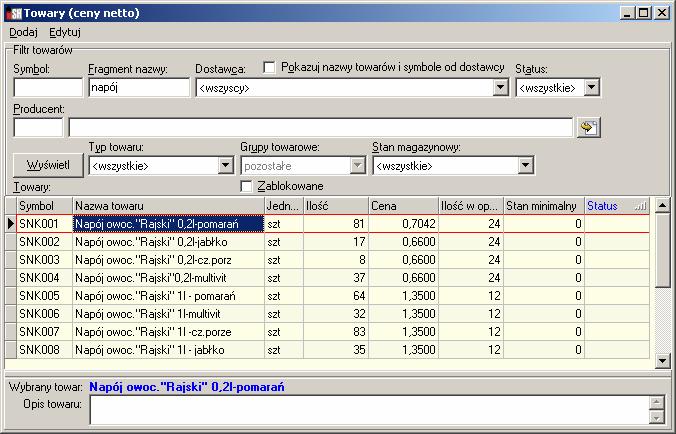
Task: Click the Fragment nazwy field containing napój
Action: 139,88
